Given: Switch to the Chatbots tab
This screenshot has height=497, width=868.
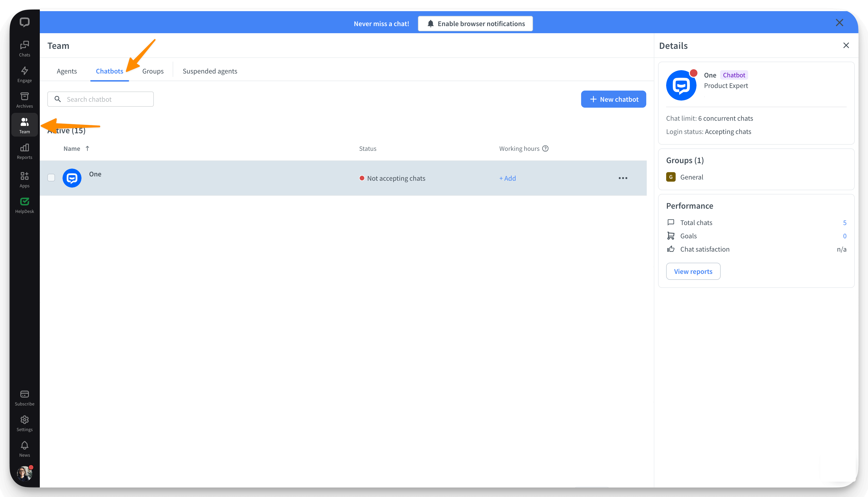Looking at the screenshot, I should 109,71.
